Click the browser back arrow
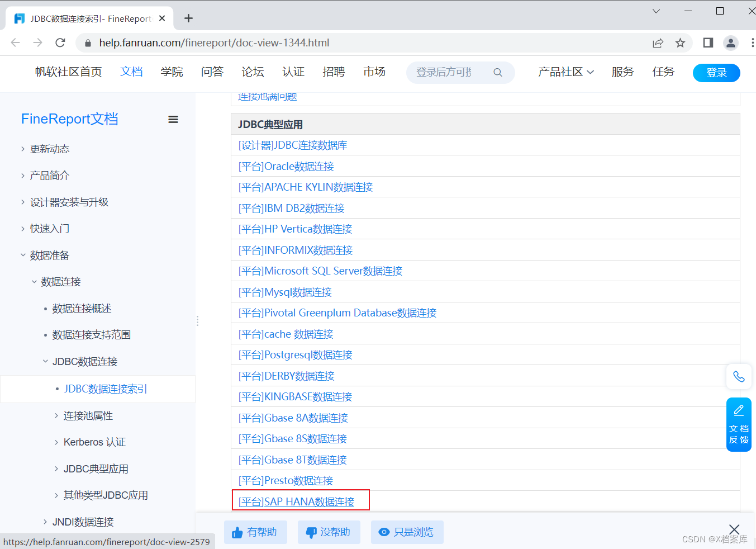Screen dimensions: 756x549 (x=15, y=42)
